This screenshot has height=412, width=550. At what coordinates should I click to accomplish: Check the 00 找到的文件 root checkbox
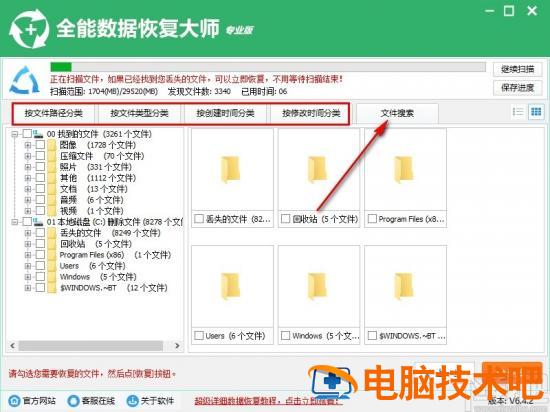click(x=27, y=134)
